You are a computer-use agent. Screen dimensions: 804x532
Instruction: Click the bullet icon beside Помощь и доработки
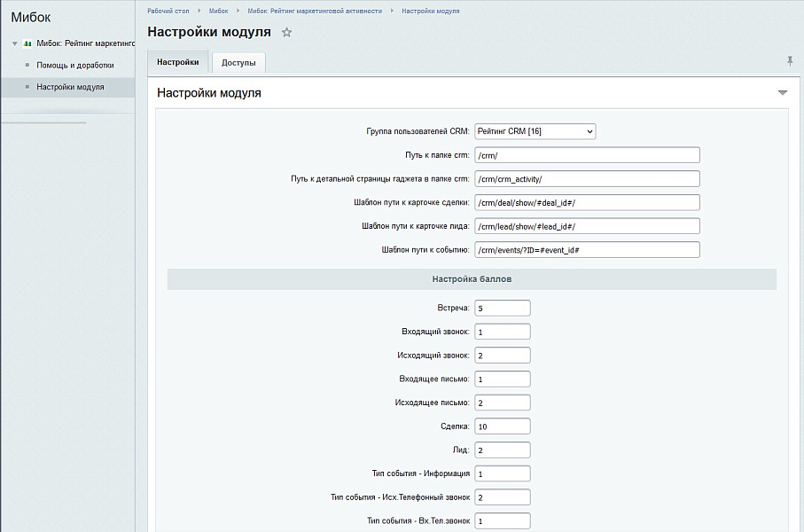click(27, 66)
